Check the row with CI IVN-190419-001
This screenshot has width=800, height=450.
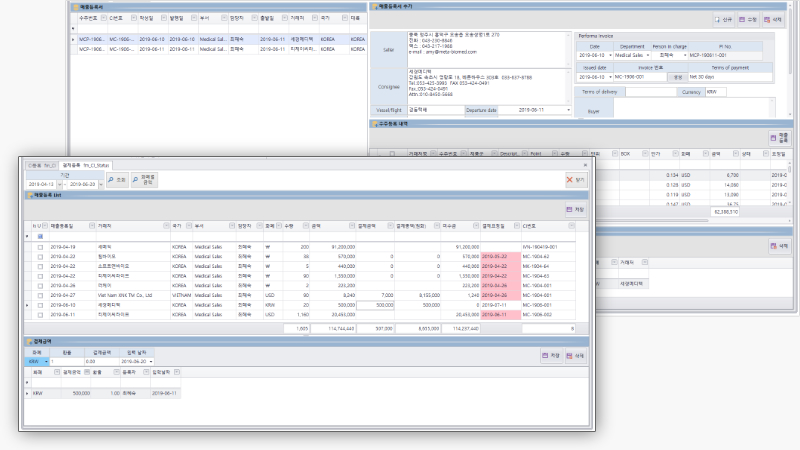click(40, 247)
